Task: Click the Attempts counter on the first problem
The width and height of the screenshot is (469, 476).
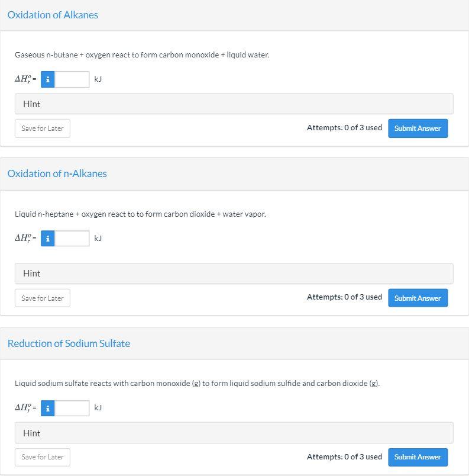Action: tap(344, 127)
